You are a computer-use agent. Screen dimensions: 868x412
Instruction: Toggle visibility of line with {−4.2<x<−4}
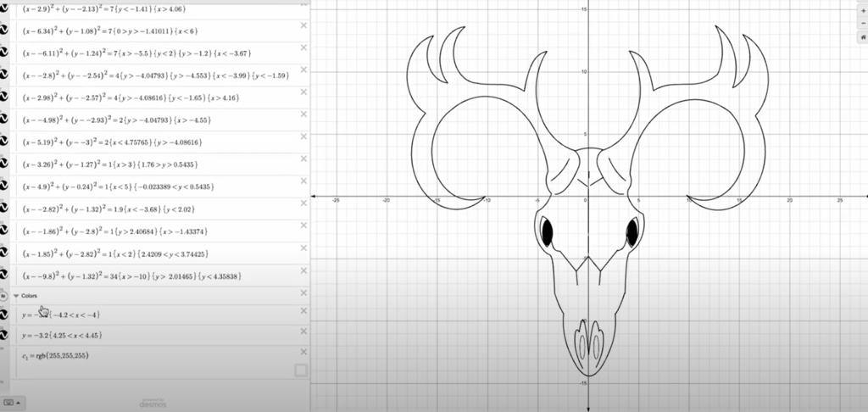click(x=3, y=314)
